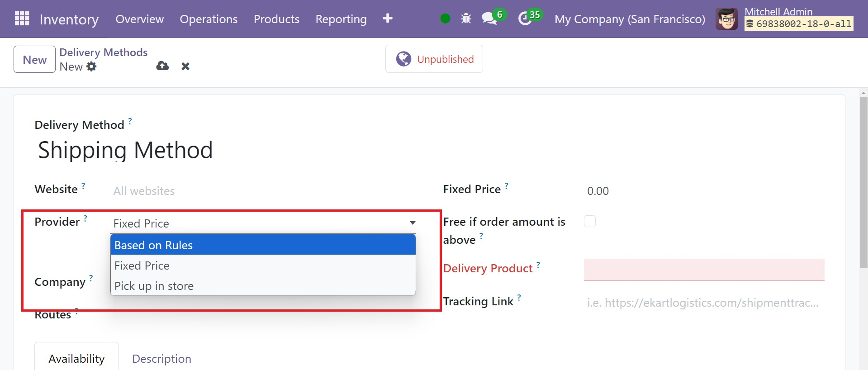Click the Routes field label
Viewport: 868px width, 370px height.
coord(53,315)
